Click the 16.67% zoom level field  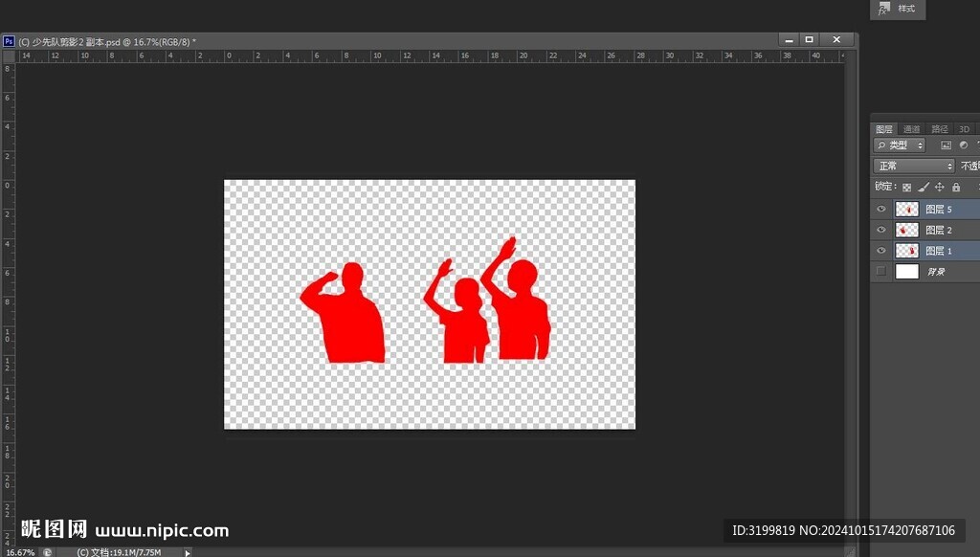point(20,552)
